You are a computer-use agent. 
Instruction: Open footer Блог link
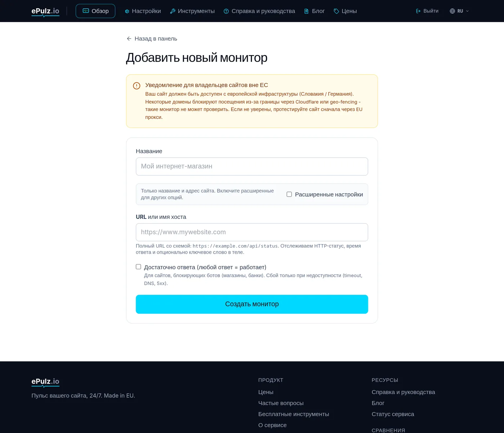378,403
